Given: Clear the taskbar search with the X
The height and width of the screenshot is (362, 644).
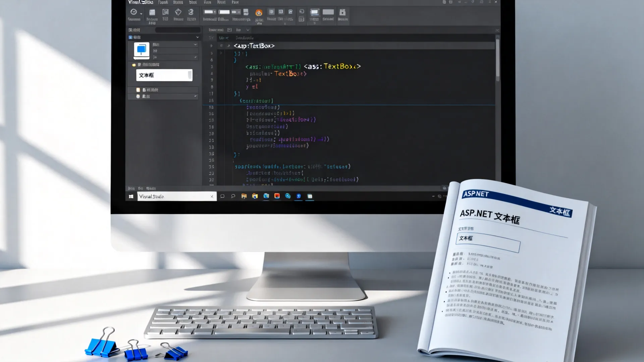Looking at the screenshot, I should coord(212,196).
